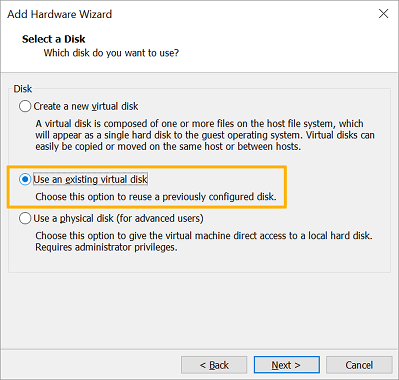Click the 'Requires administrator privileges' description text
Screen dimensions: 399x380
click(106, 247)
